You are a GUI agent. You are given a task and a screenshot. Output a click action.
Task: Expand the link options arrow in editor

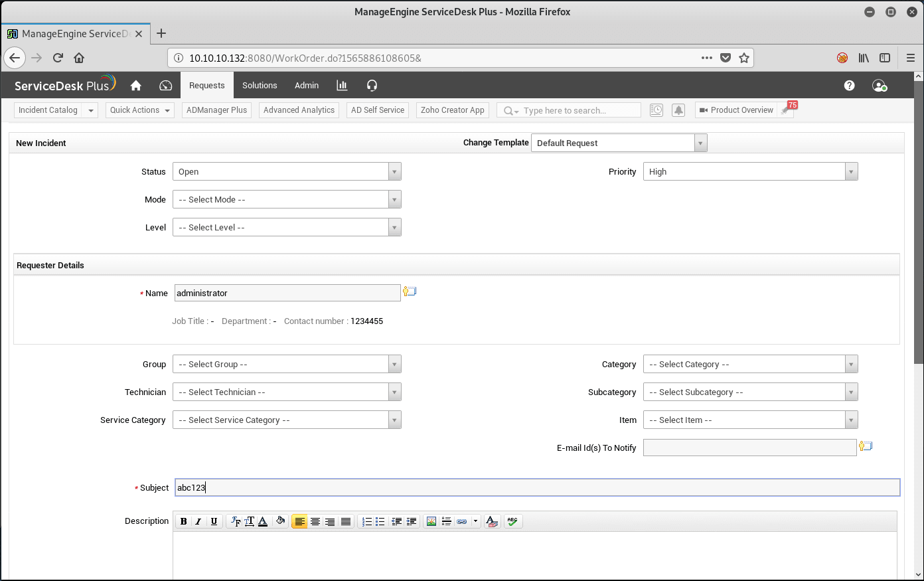[x=475, y=521]
